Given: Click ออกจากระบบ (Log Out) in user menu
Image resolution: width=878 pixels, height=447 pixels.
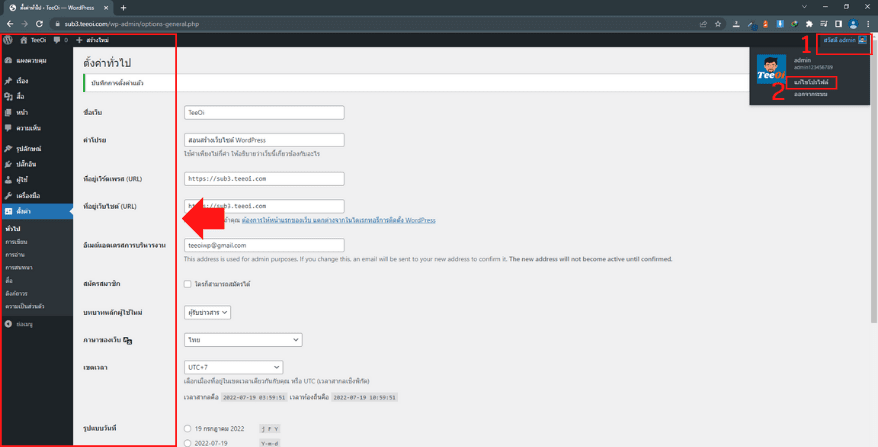Looking at the screenshot, I should coord(810,94).
